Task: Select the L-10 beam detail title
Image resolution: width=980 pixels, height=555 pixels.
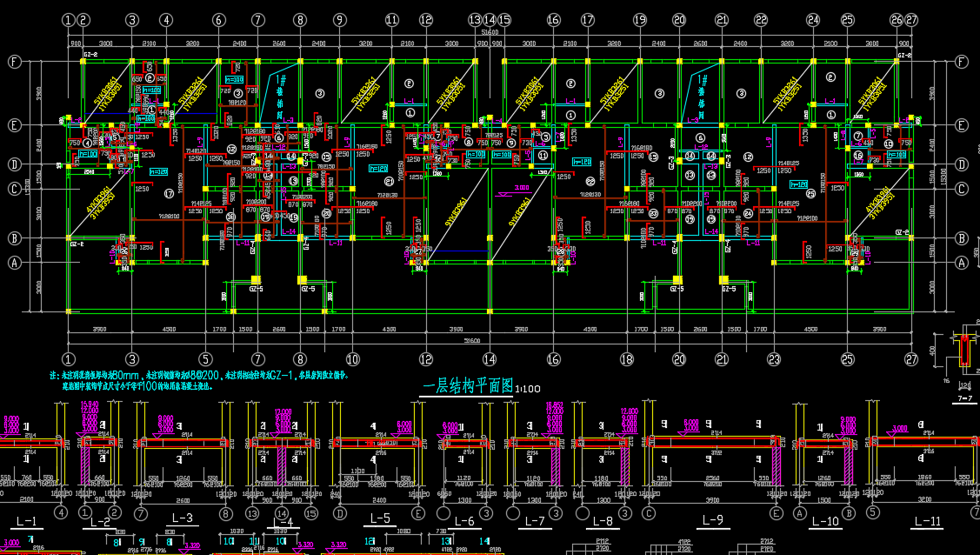Action: click(825, 521)
